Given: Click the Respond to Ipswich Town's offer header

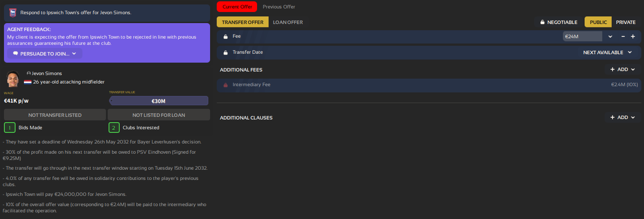Looking at the screenshot, I should point(76,12).
